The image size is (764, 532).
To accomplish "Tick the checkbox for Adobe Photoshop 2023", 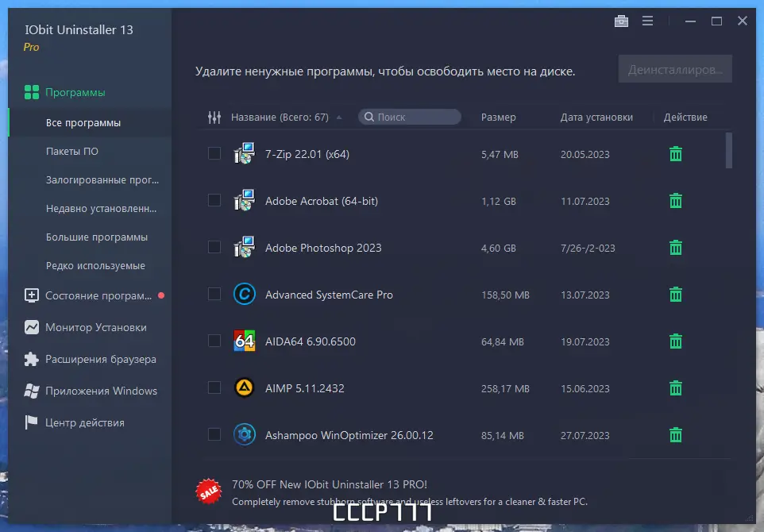I will [x=214, y=247].
